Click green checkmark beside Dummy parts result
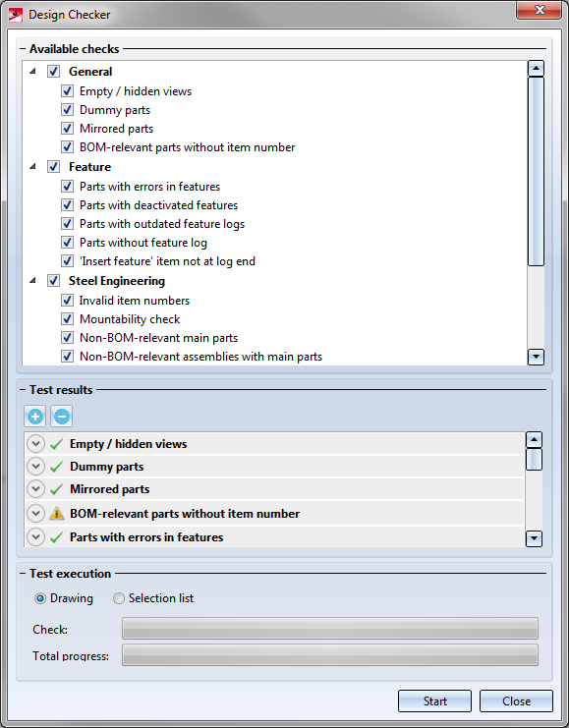 coord(56,467)
